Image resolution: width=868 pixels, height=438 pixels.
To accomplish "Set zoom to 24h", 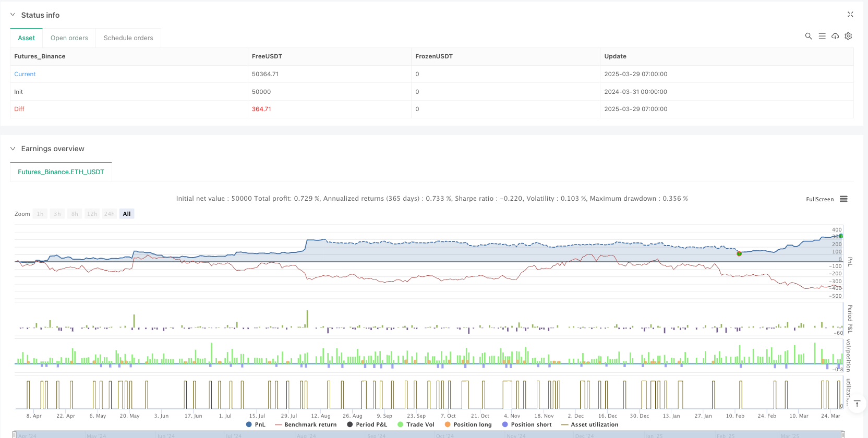I will tap(110, 214).
